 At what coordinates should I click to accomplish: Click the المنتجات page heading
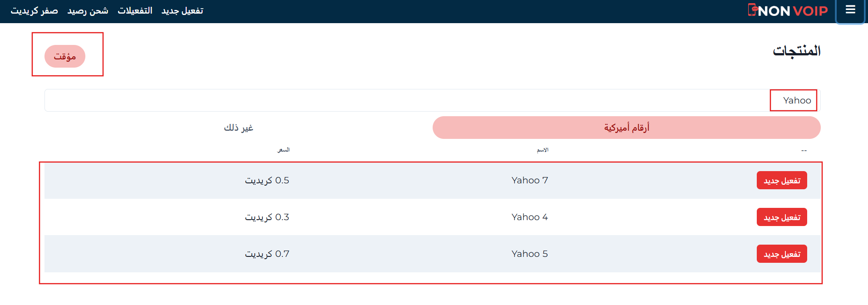click(796, 51)
